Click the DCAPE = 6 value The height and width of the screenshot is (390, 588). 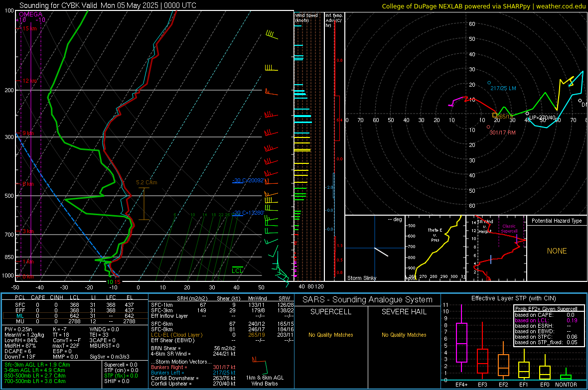[x=17, y=351]
